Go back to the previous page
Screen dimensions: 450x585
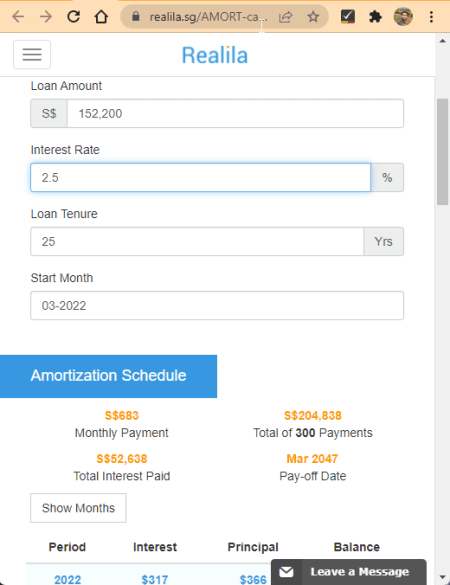click(x=18, y=17)
